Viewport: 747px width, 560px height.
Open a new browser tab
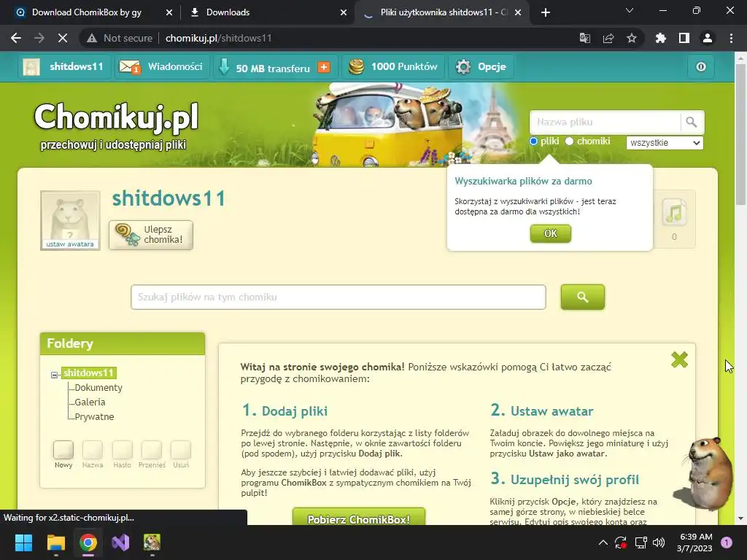[x=546, y=13]
